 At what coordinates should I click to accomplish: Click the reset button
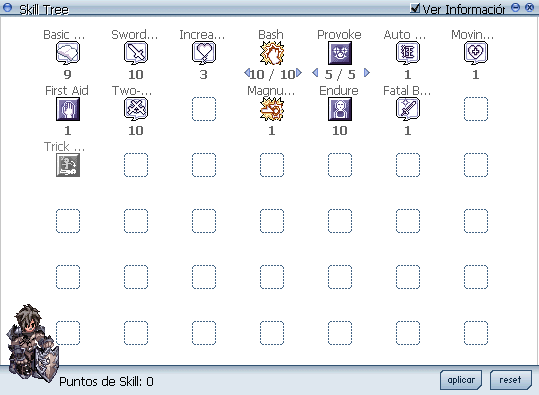point(510,380)
